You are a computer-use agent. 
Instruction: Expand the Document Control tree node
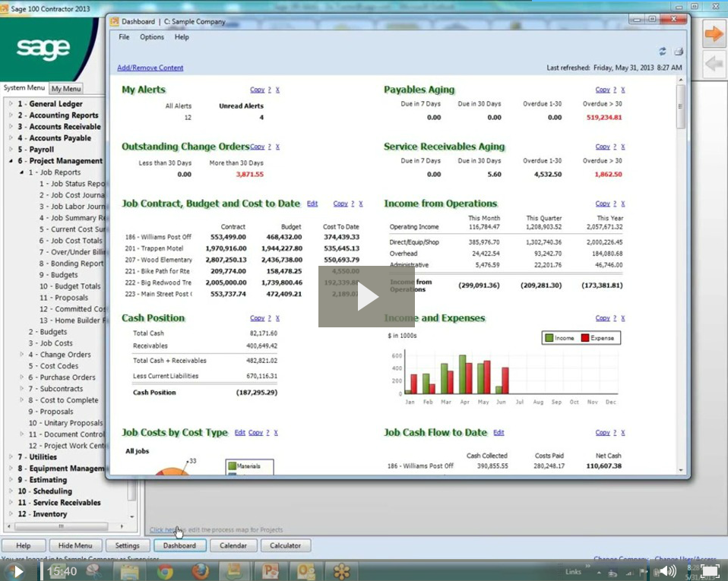(x=21, y=434)
